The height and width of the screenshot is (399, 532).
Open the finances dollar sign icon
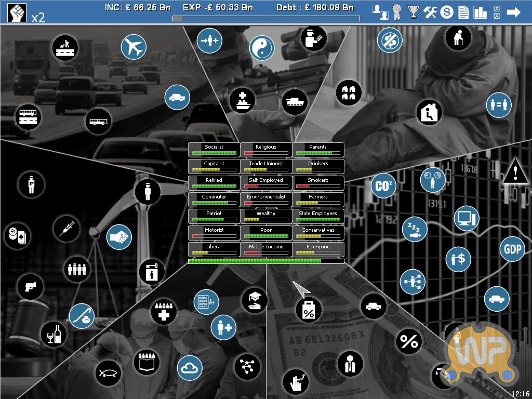point(447,12)
